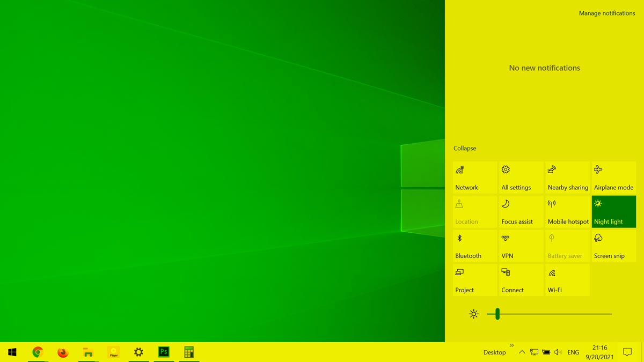Click Manage notifications link
Viewport: 644px width, 362px height.
(x=606, y=13)
